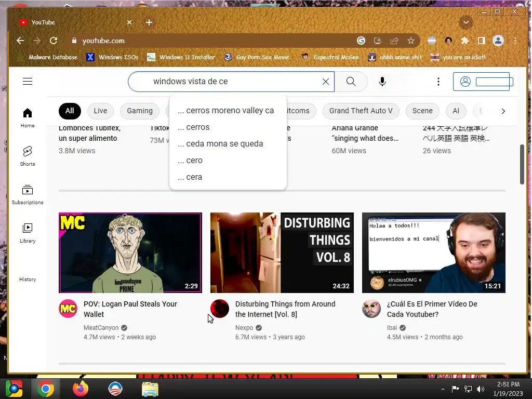Open Firefox from the taskbar
This screenshot has width=532, height=399.
pyautogui.click(x=81, y=389)
